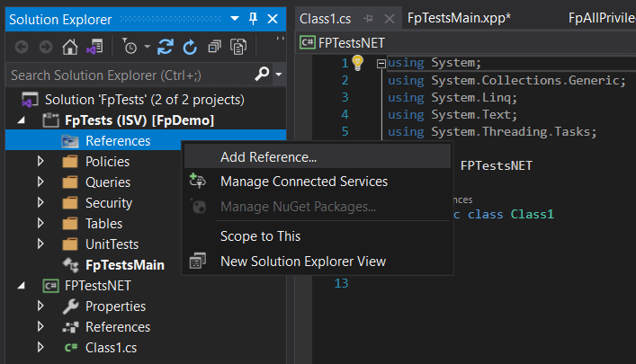Select the Security folder
This screenshot has height=364, width=636.
[x=109, y=203]
